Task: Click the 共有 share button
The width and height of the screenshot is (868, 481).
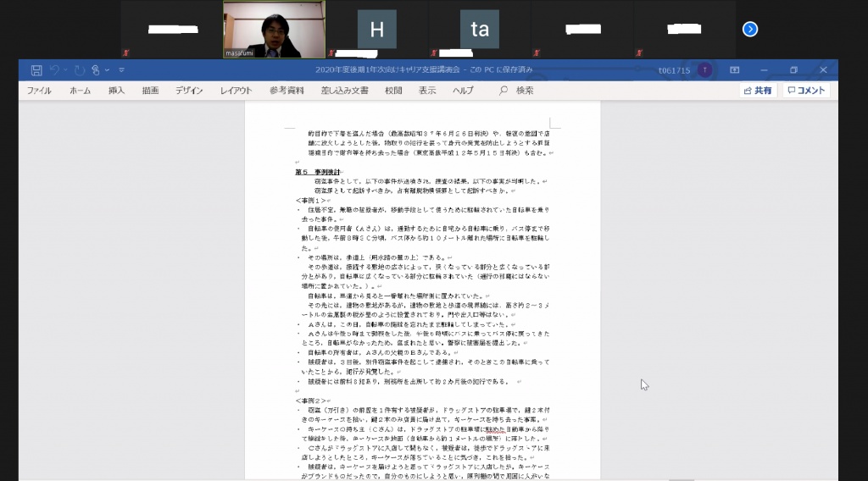Action: click(758, 90)
